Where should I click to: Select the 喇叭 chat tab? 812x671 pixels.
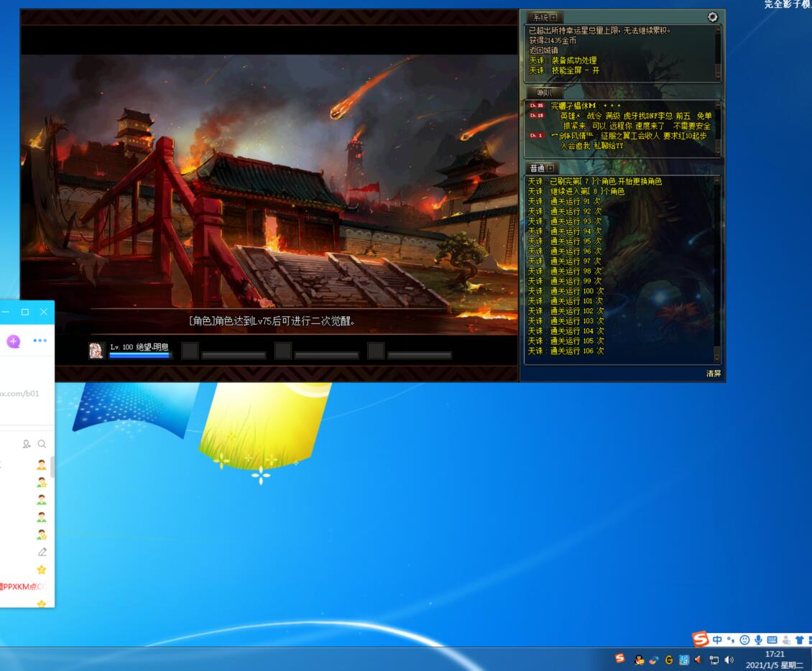[544, 93]
